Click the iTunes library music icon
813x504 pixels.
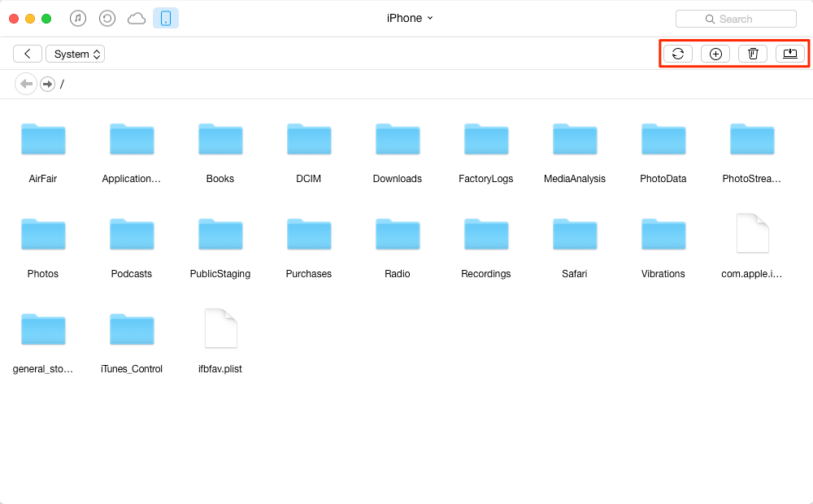[x=78, y=18]
